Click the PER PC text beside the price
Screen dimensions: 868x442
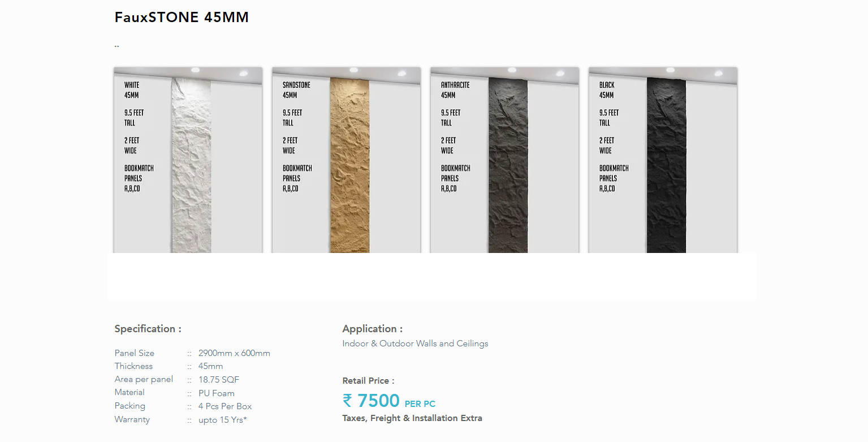tap(420, 404)
